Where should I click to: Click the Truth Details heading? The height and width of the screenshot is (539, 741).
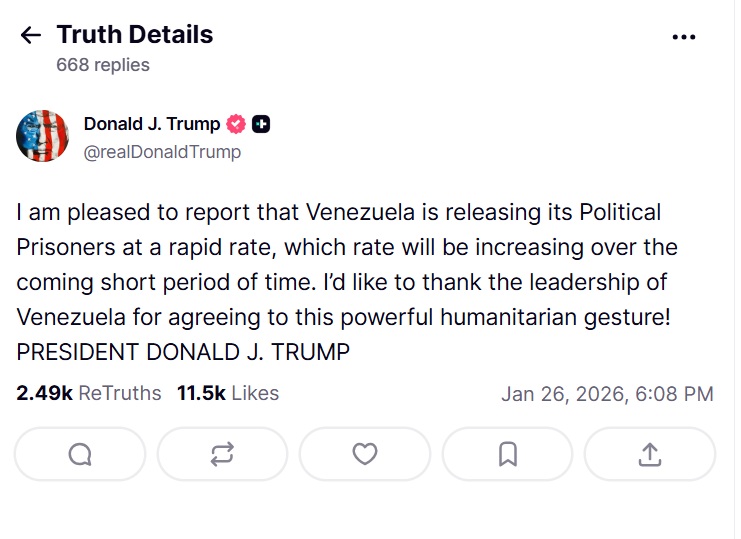pyautogui.click(x=135, y=35)
